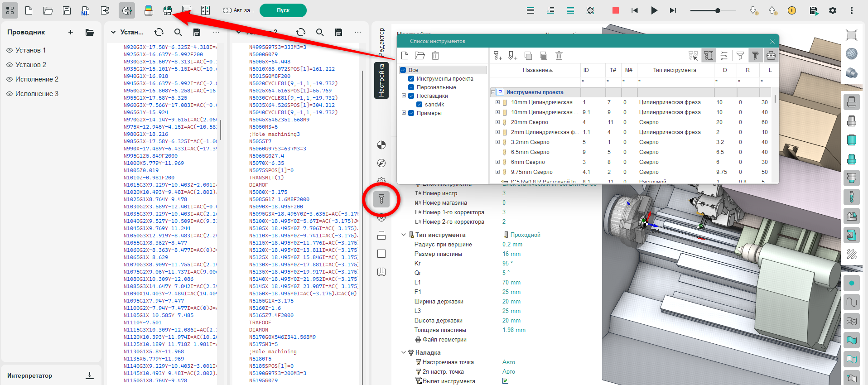Toggle visibility of Установ 2
The width and height of the screenshot is (868, 385).
pos(10,65)
